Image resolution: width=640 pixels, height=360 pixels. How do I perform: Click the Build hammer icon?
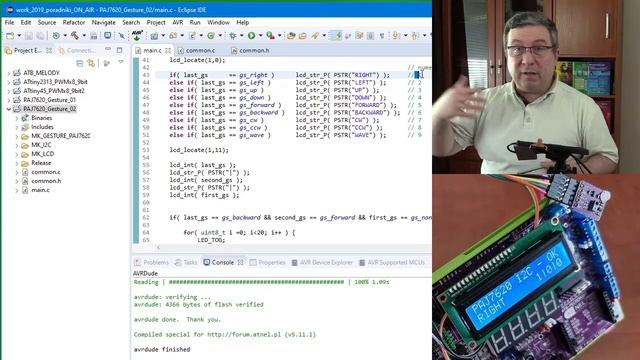click(x=75, y=36)
